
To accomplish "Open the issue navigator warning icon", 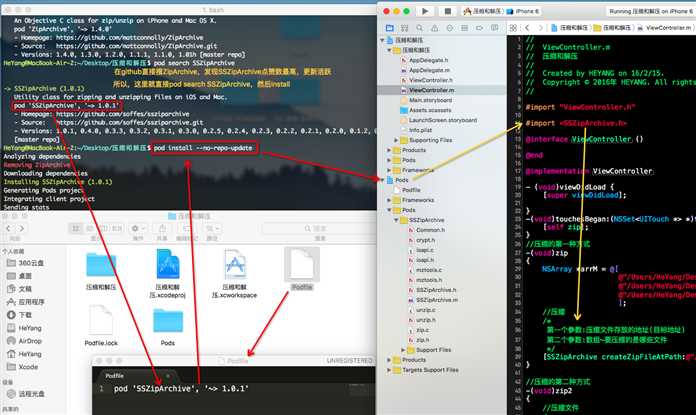I will pyautogui.click(x=435, y=28).
